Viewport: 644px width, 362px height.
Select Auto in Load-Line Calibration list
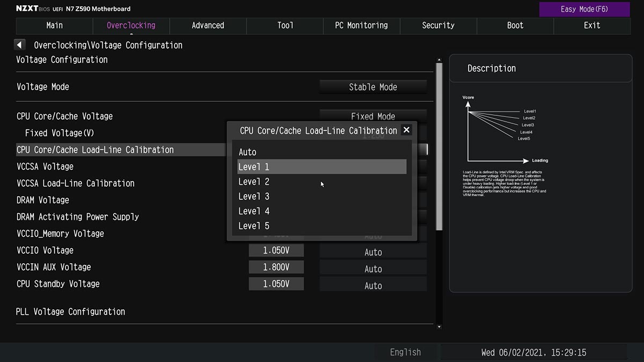pyautogui.click(x=322, y=152)
